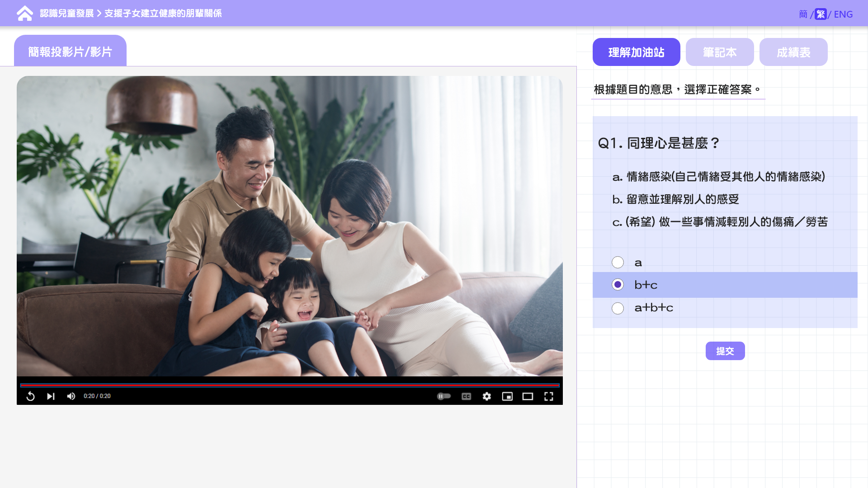Toggle video autoplay switch
Screen dimensions: 868x488
[x=443, y=396]
